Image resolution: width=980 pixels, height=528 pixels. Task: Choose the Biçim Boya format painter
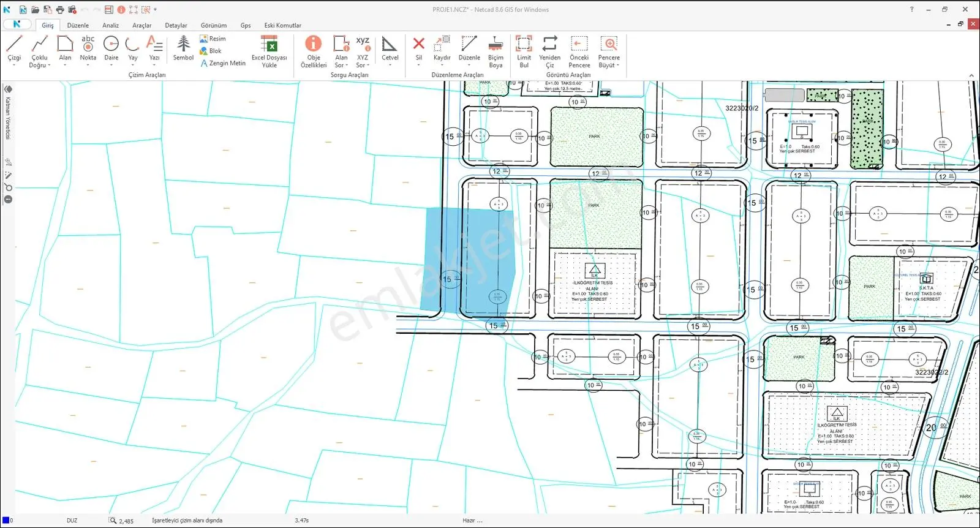496,51
